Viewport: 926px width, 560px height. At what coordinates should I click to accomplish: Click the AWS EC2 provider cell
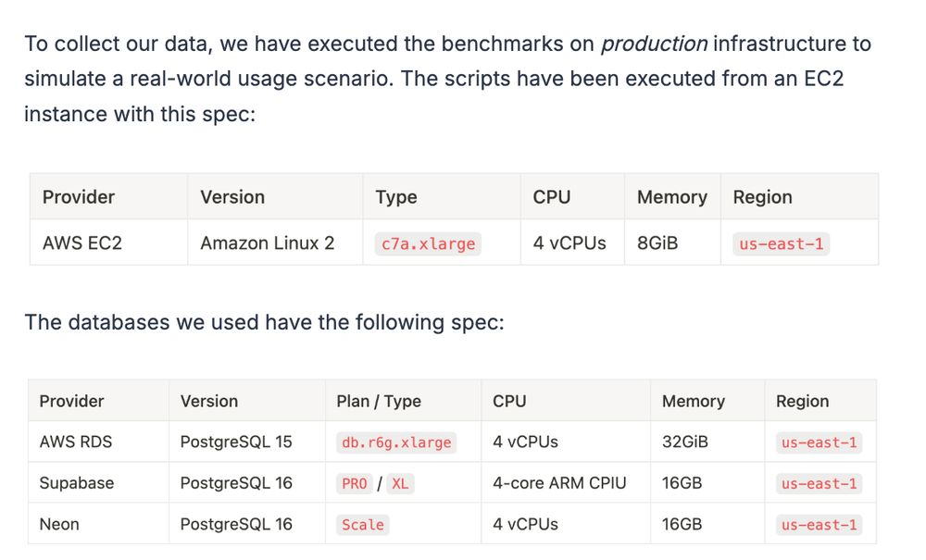point(82,243)
